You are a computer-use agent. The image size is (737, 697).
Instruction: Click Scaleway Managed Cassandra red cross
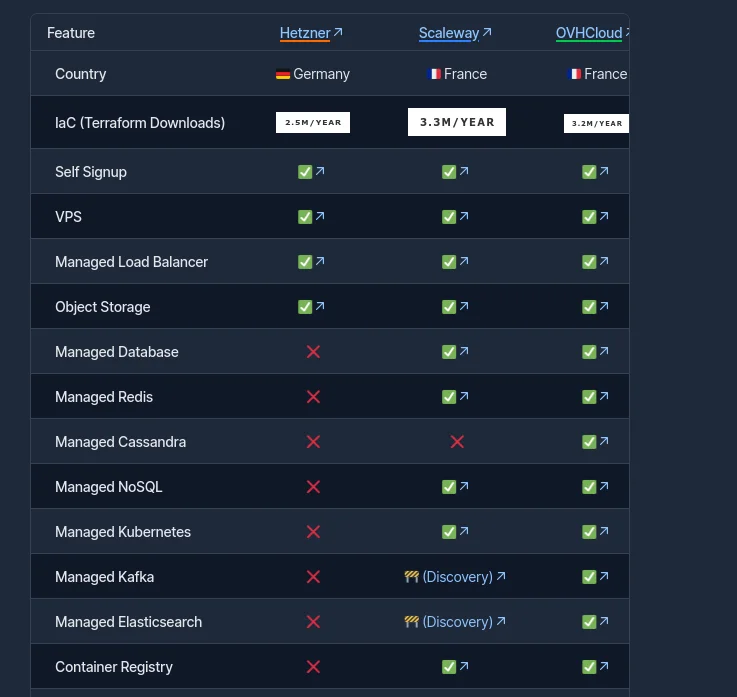tap(457, 442)
